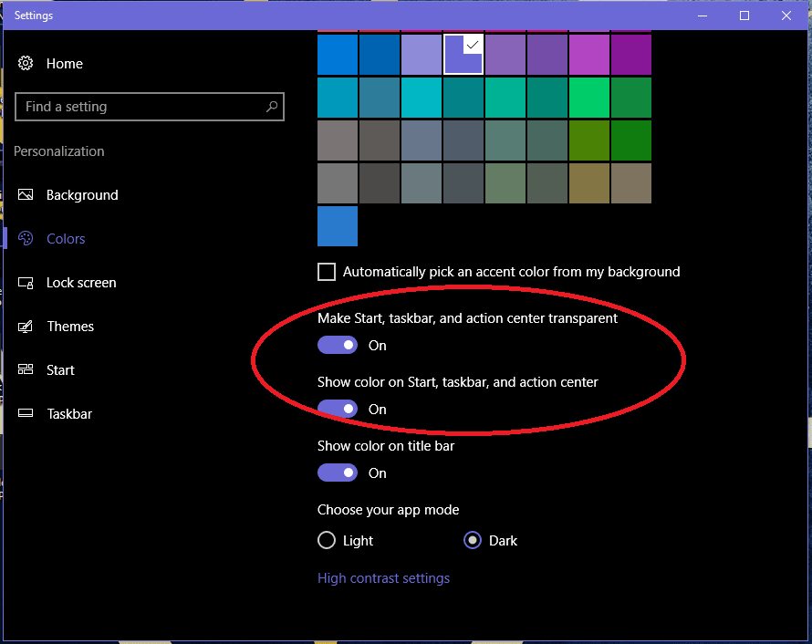
Task: Pick the bright green accent color swatch
Action: (x=589, y=98)
